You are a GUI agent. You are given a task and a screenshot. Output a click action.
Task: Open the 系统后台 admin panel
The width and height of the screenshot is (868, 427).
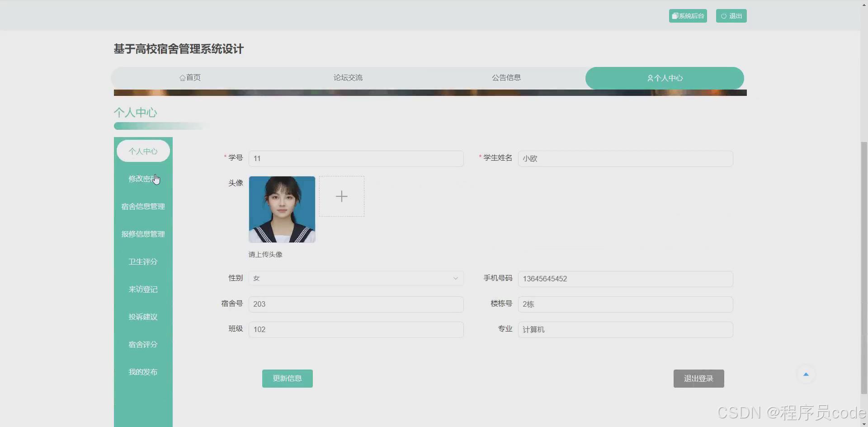(x=688, y=15)
